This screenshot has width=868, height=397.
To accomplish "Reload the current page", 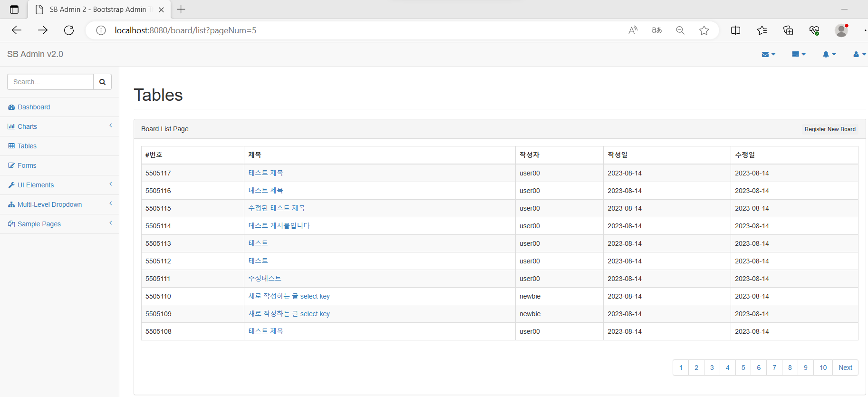I will [69, 30].
